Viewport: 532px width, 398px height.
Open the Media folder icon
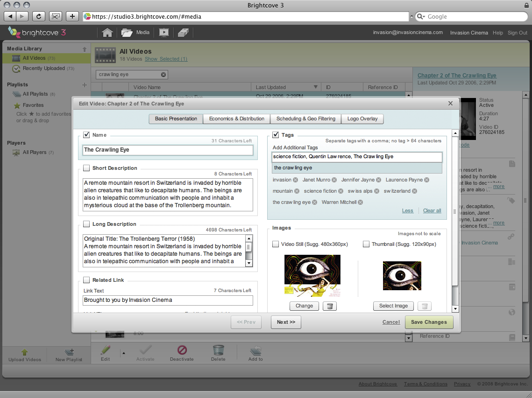[x=127, y=33]
